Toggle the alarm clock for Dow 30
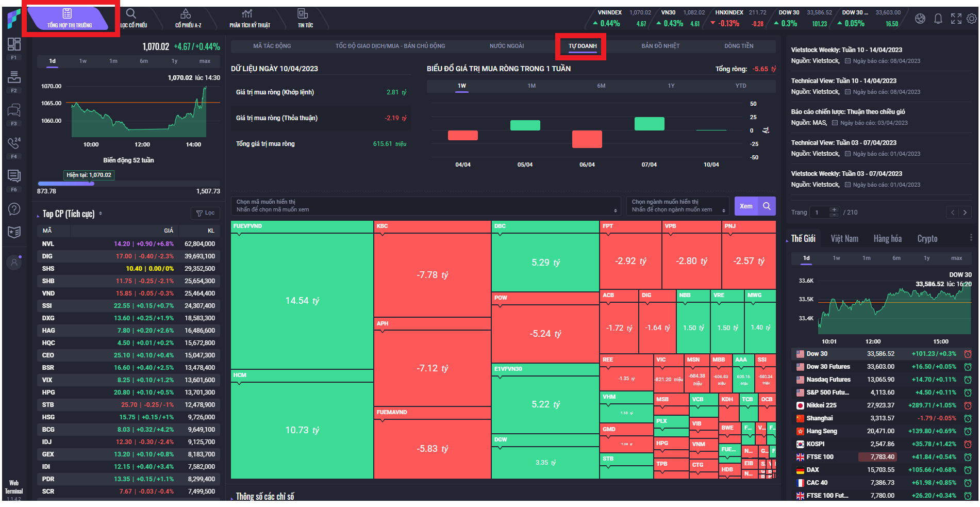980x507 pixels. click(968, 354)
